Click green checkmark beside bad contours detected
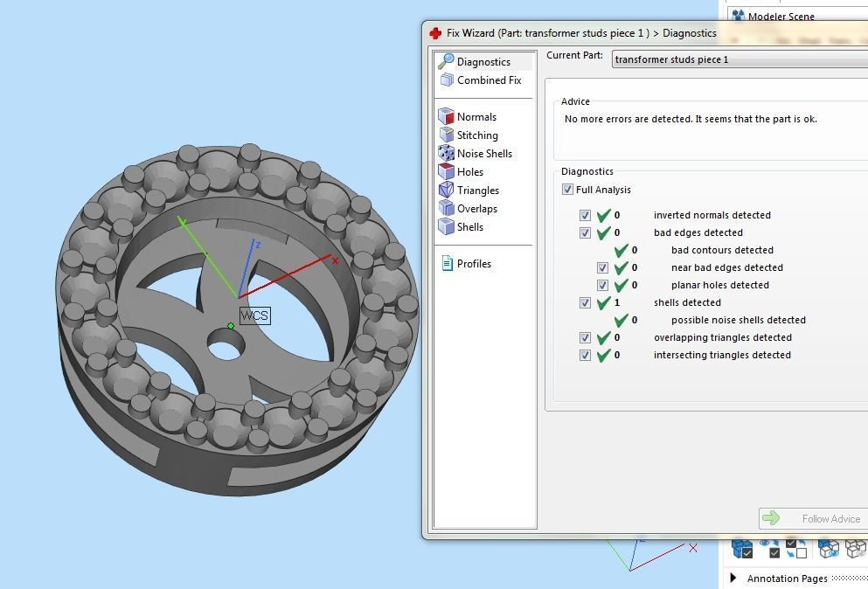868x589 pixels. 621,250
